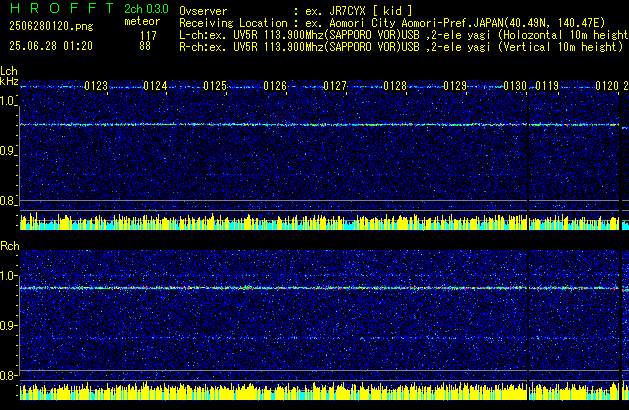This screenshot has width=629, height=410.
Task: Click time marker 0127
Action: 335,86
